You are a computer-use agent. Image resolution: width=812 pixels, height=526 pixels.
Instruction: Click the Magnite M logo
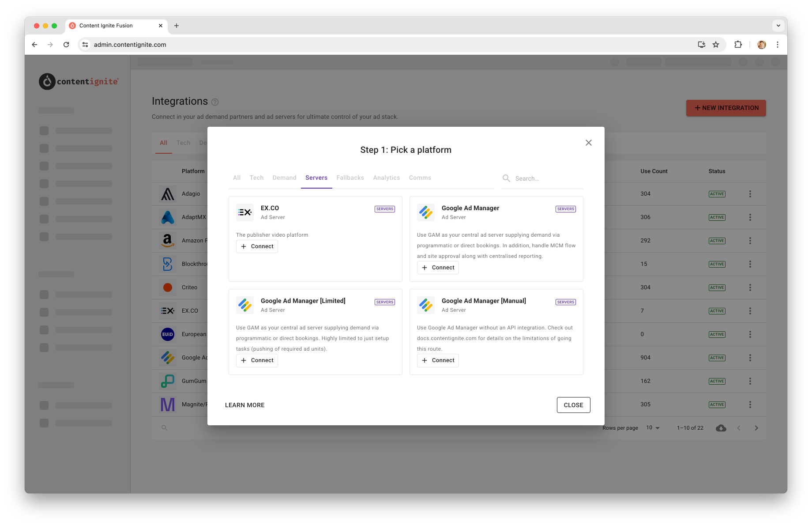tap(168, 405)
